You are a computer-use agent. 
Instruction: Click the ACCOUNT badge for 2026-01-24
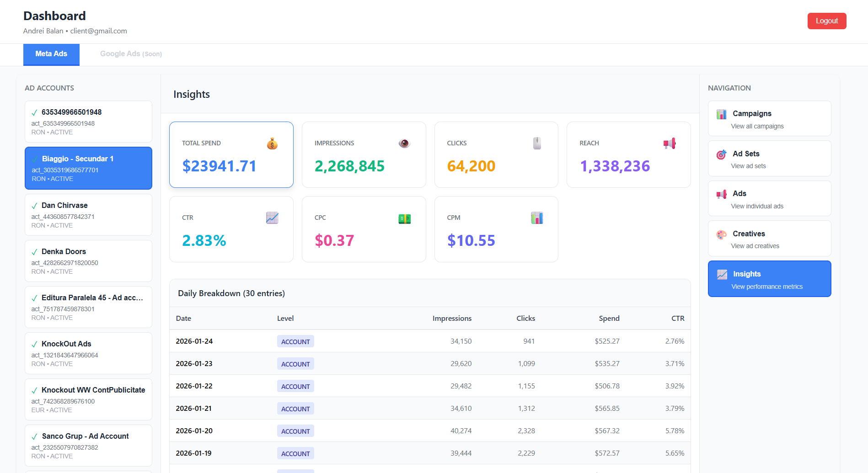[295, 342]
